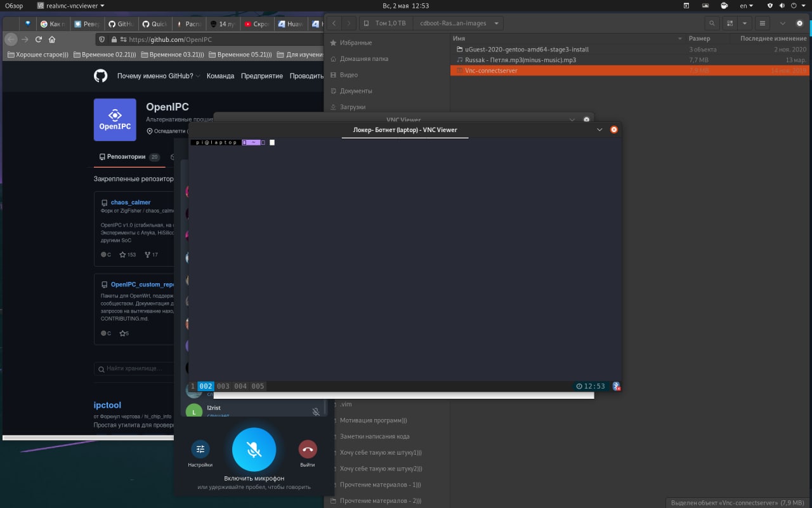Switch to the Как п... Google tab
The width and height of the screenshot is (812, 508).
tap(53, 24)
